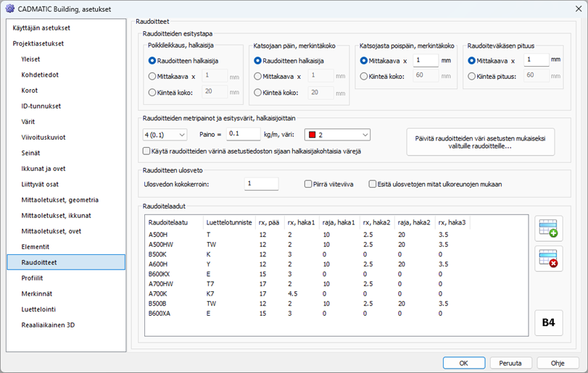Select Mittakaava under Katsojasta poispäin
Screen dimensions: 588x373
(384, 61)
